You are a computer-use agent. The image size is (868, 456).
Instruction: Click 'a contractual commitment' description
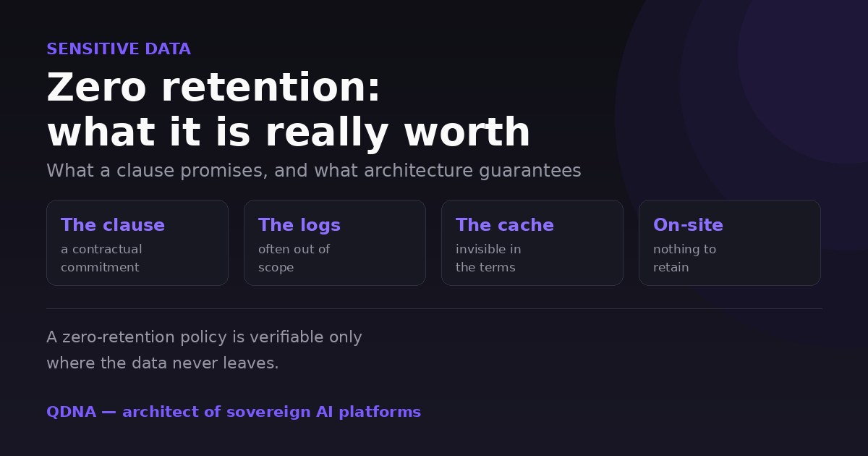point(101,258)
